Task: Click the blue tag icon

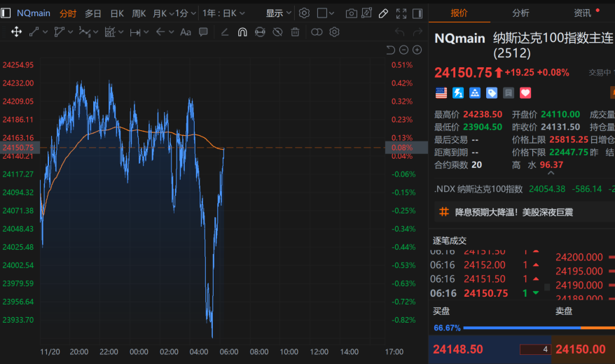Action: click(x=492, y=93)
